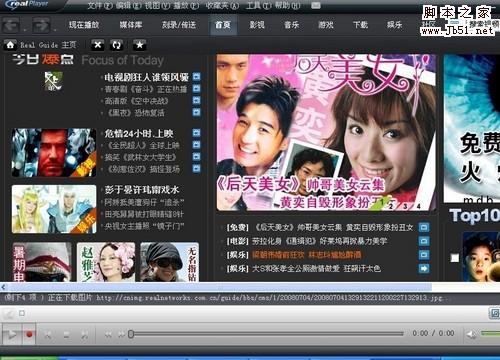Screen dimensions: 500x360
Task: Open the forward button history dropdown
Action: tap(55, 30)
